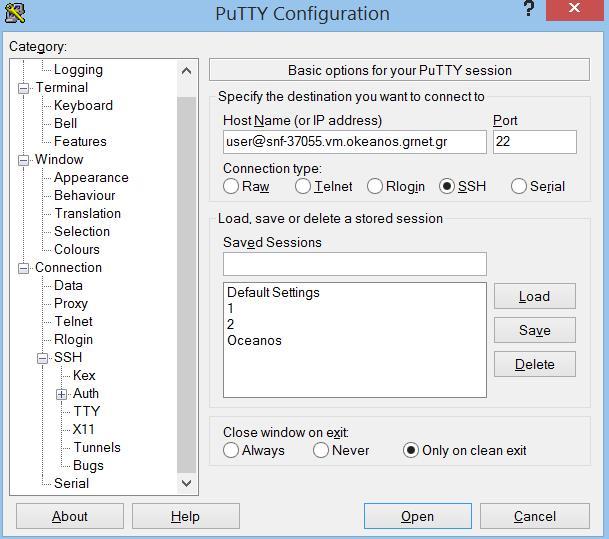609x539 pixels.
Task: Open the Logging category
Action: click(78, 70)
